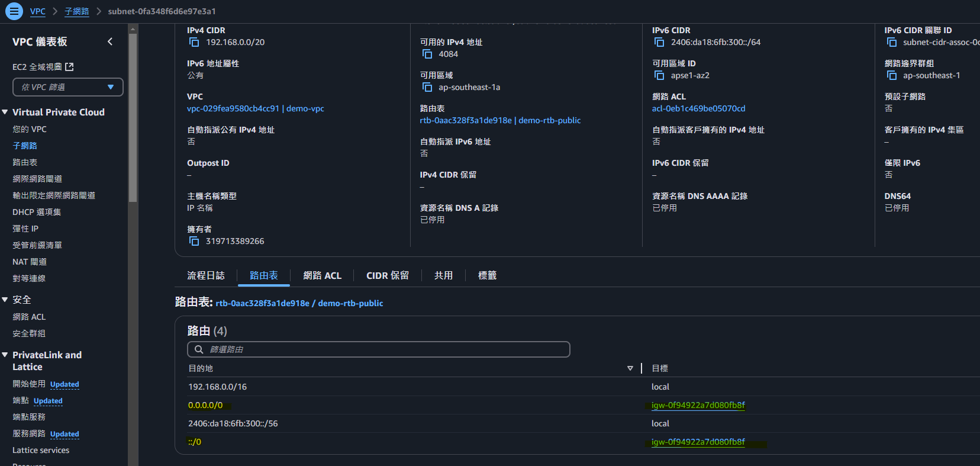Click the filter routes search field

pyautogui.click(x=379, y=349)
